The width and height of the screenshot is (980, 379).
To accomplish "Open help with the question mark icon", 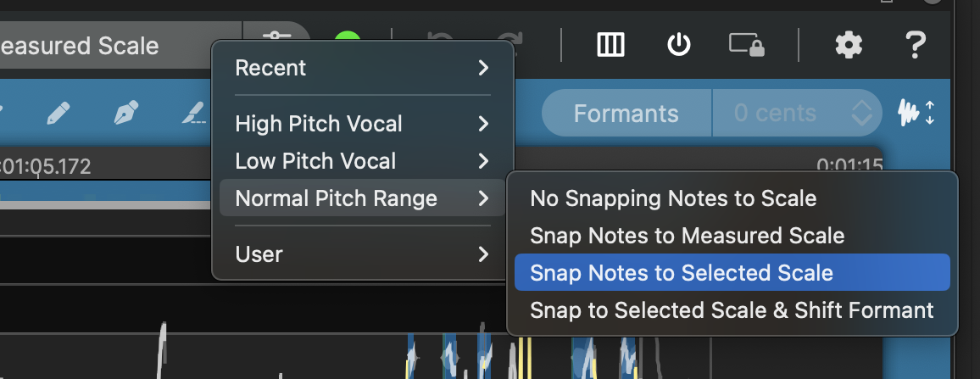I will pos(915,45).
